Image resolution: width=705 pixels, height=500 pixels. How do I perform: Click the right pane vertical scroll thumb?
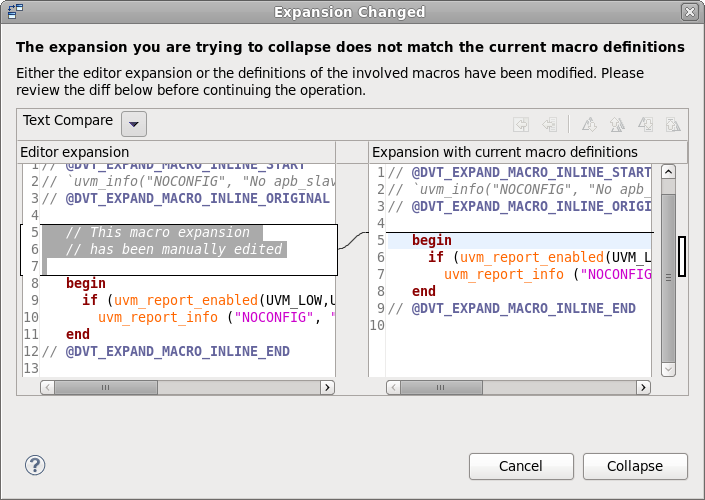pyautogui.click(x=669, y=277)
